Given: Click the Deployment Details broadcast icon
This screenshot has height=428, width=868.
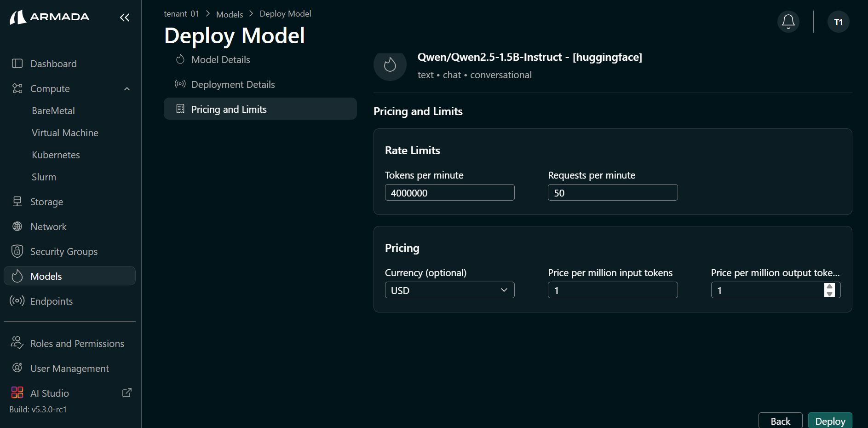Looking at the screenshot, I should pyautogui.click(x=180, y=84).
